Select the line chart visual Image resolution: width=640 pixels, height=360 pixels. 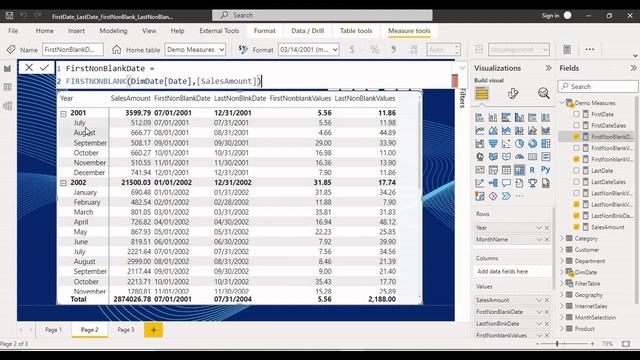pyautogui.click(x=480, y=131)
